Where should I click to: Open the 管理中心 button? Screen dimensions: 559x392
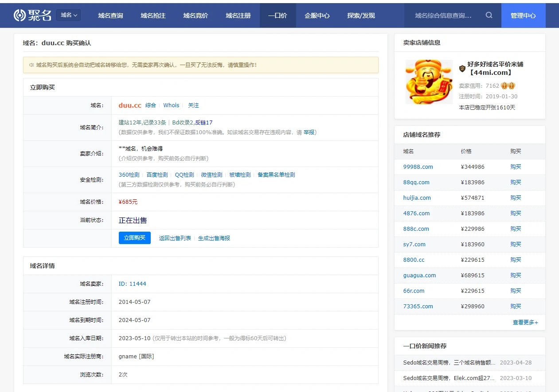(x=523, y=16)
